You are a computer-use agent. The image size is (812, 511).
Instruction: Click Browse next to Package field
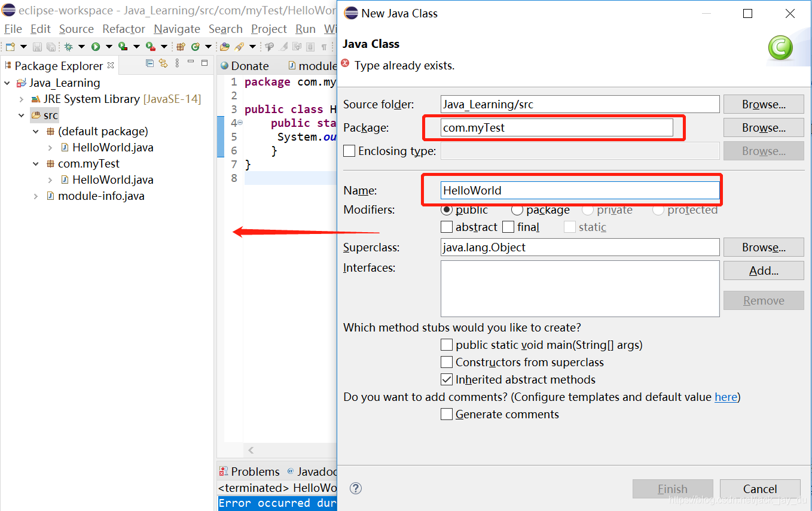(764, 127)
